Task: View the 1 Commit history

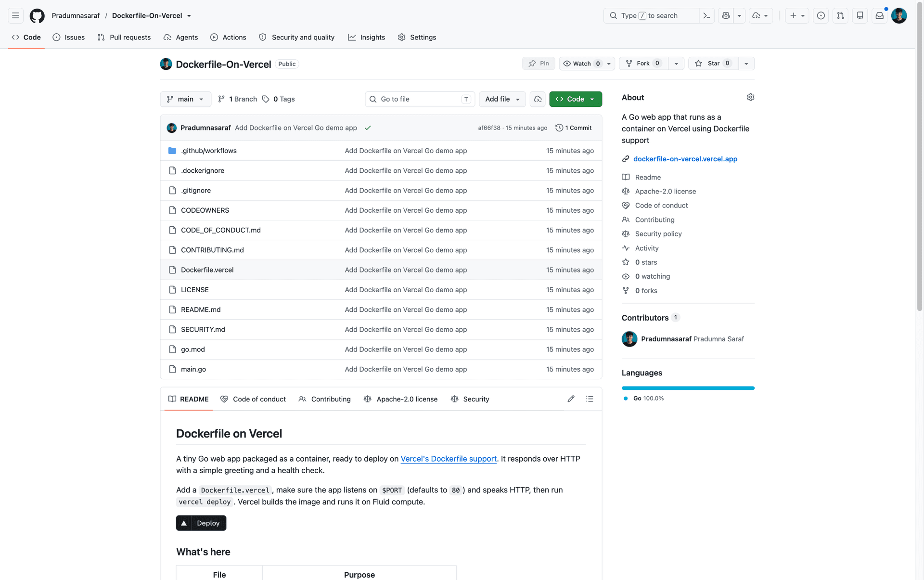Action: [574, 128]
